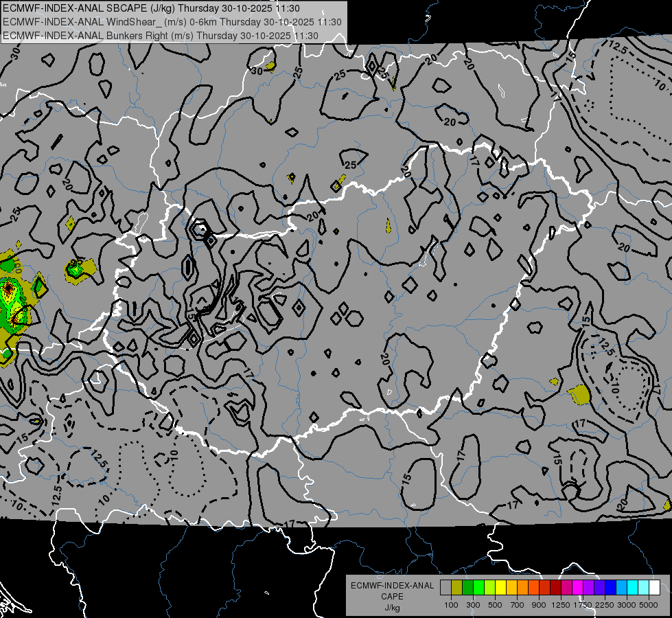Select the red-orange swatch before the 900 mark

point(533,588)
